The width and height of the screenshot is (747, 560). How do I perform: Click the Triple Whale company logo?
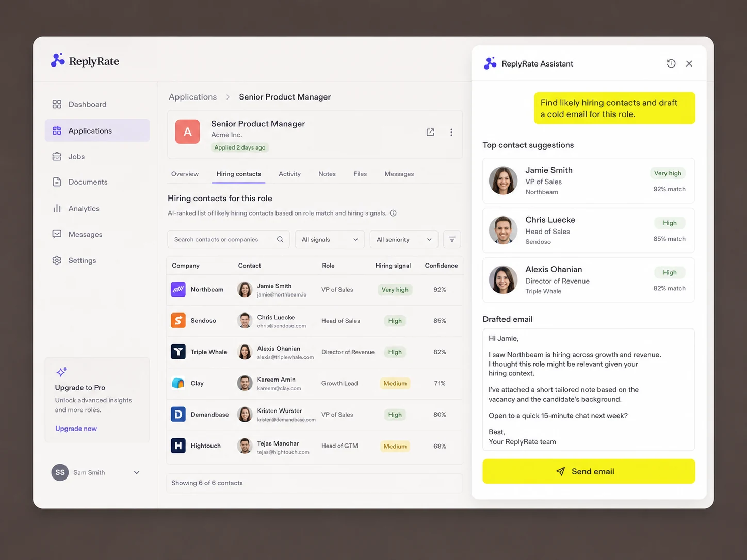[x=178, y=352]
